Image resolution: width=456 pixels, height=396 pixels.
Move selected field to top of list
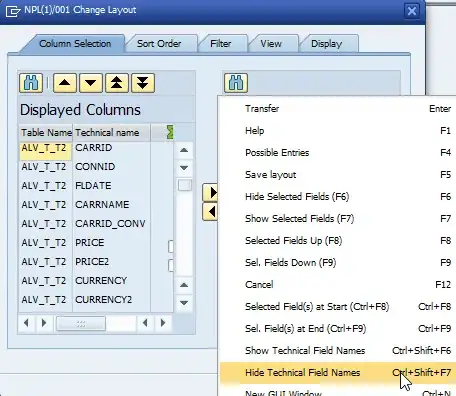tap(117, 83)
